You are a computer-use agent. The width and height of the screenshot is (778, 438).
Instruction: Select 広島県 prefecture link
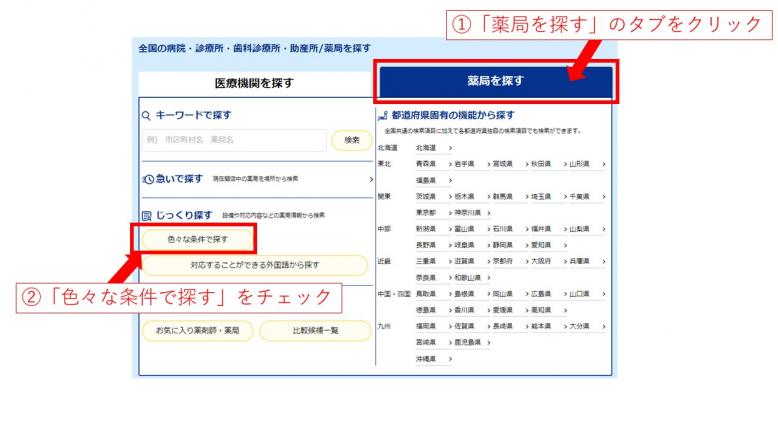pyautogui.click(x=549, y=294)
